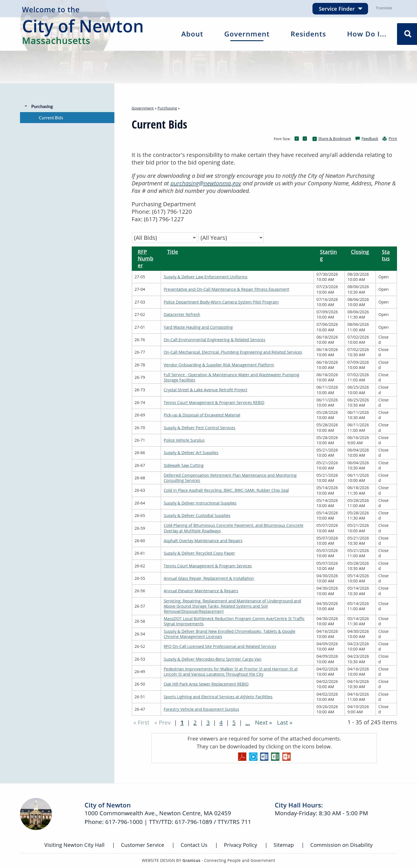
Task: Open the Law Enforcement Uniforms bid
Action: point(206,277)
